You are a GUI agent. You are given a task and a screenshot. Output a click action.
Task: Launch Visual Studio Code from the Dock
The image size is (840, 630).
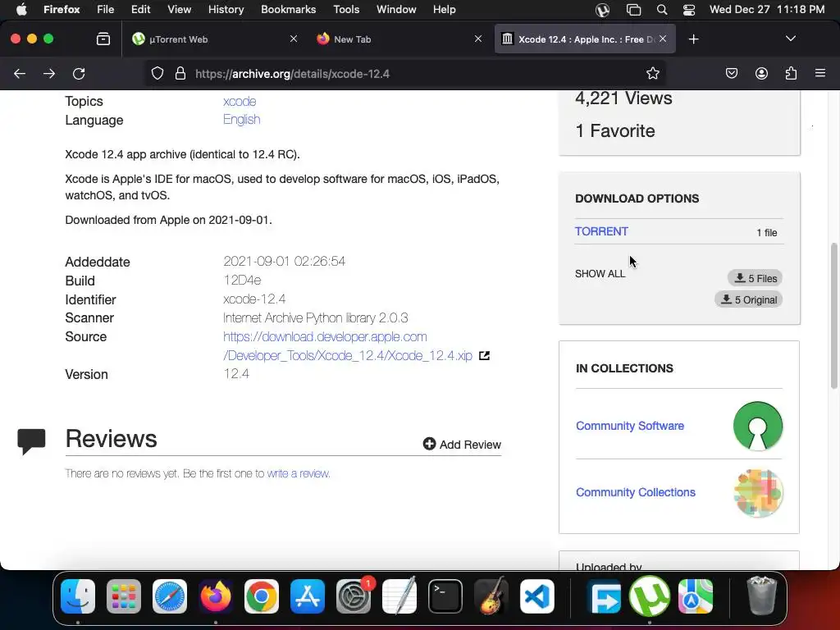536,596
